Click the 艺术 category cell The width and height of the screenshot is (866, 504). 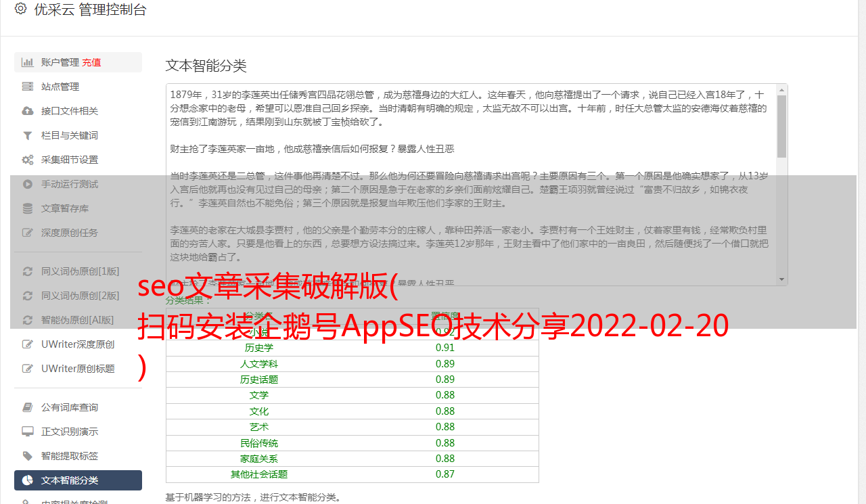click(259, 427)
